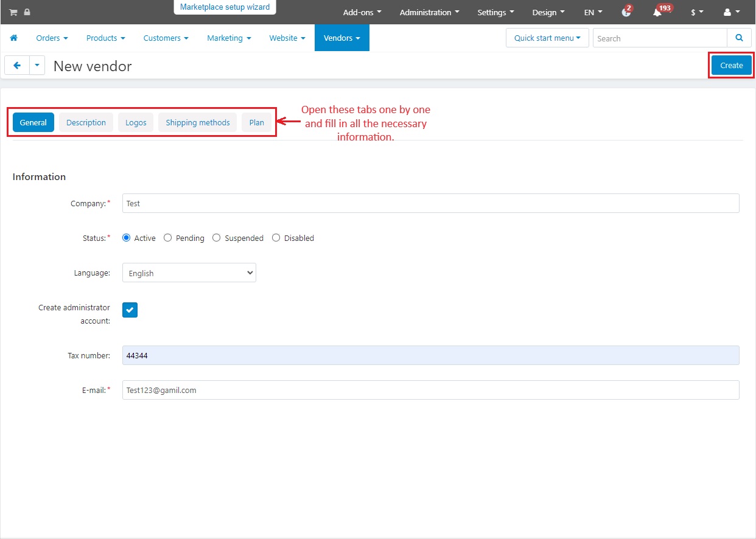Open the Orders menu
The image size is (756, 539).
[x=52, y=38]
